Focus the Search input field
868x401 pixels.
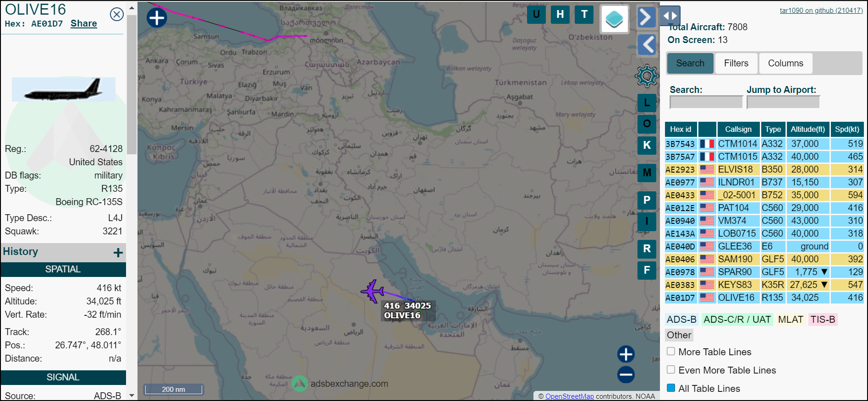point(706,102)
